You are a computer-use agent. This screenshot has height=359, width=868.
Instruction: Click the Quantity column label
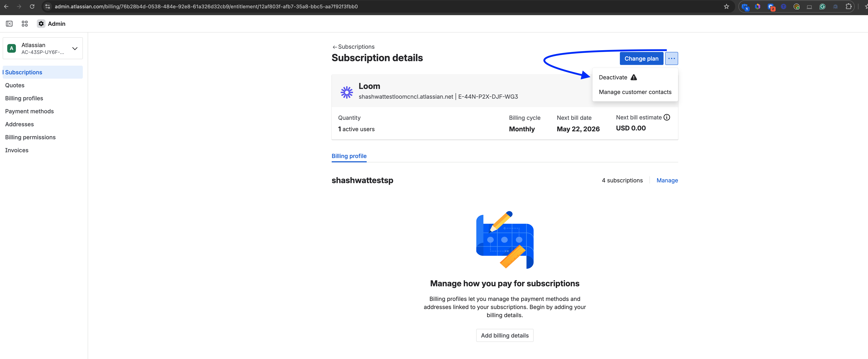pos(349,118)
